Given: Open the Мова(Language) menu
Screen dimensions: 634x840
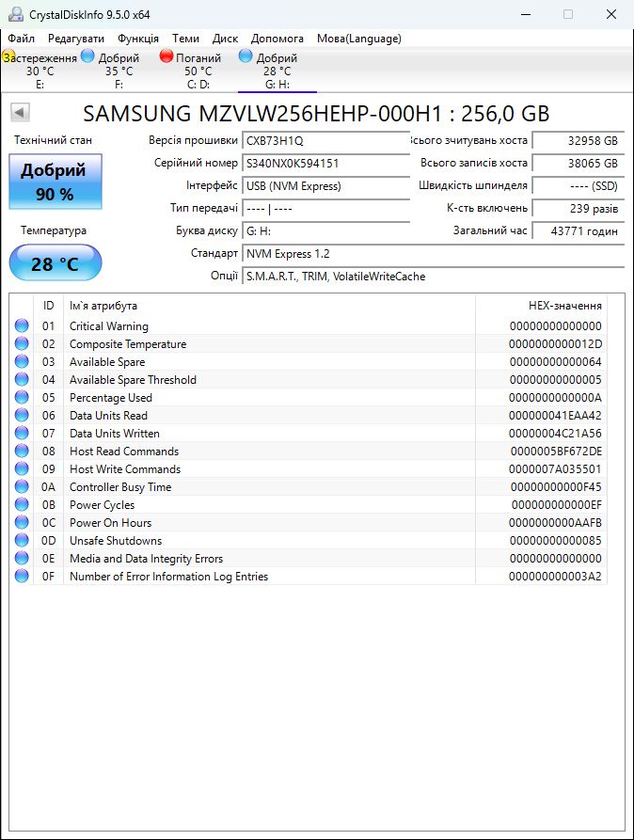Looking at the screenshot, I should pyautogui.click(x=358, y=39).
